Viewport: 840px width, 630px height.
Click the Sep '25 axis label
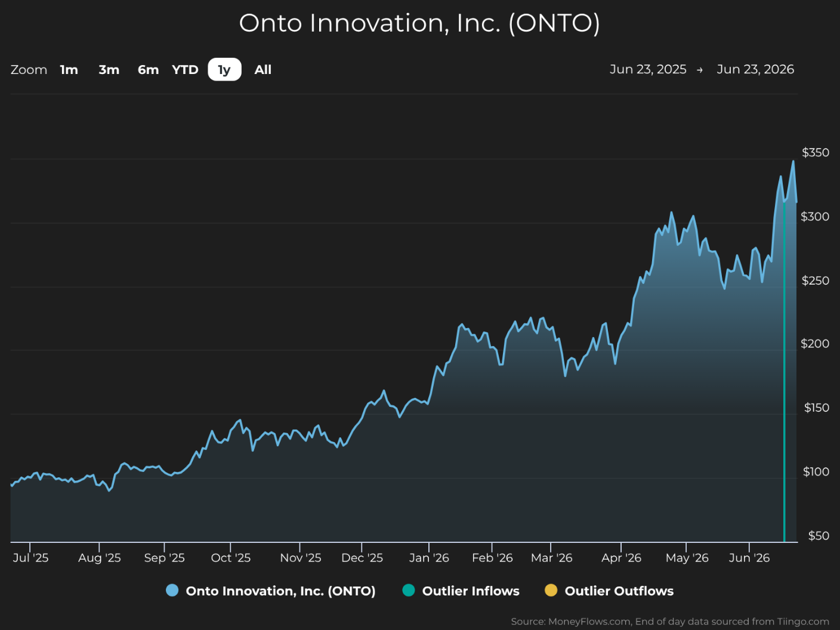point(164,558)
